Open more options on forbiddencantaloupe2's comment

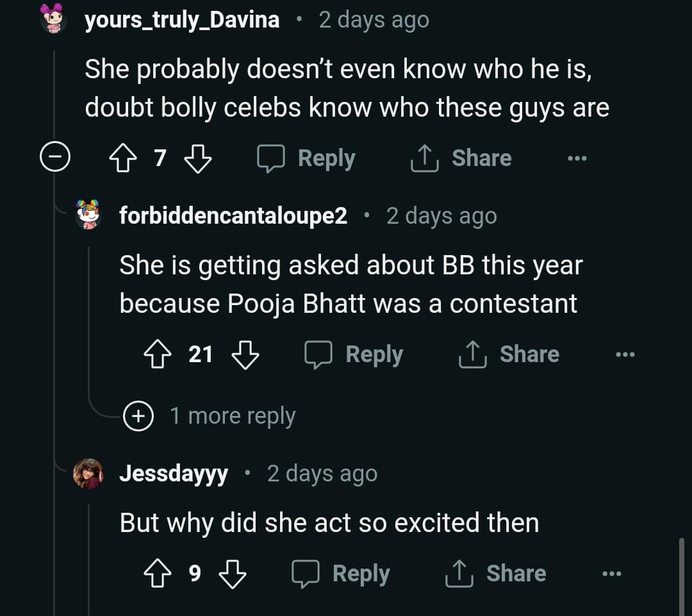pyautogui.click(x=625, y=354)
